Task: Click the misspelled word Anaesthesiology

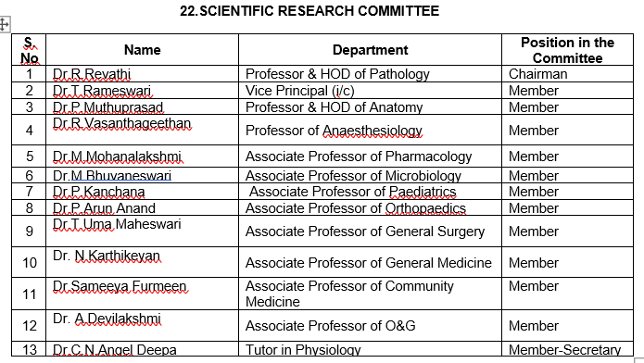Action: pyautogui.click(x=373, y=131)
